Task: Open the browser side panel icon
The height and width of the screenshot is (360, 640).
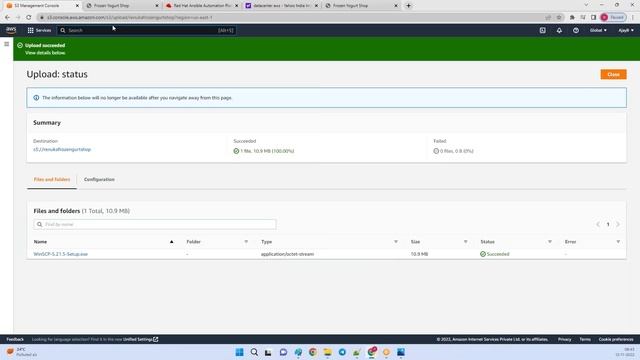Action: (x=593, y=18)
